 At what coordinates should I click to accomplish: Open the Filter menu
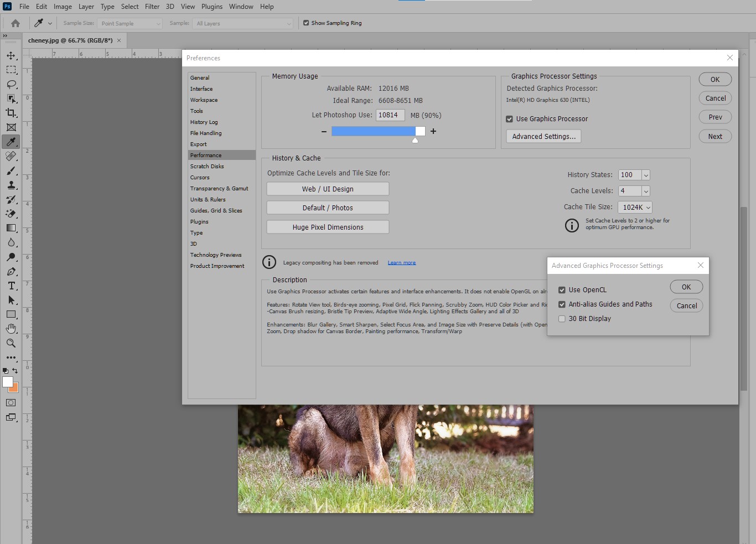[152, 6]
